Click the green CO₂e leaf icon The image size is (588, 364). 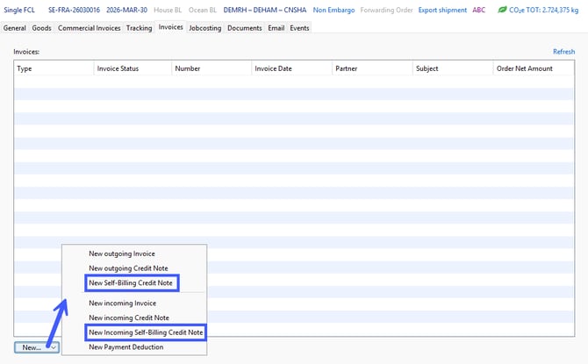coord(502,10)
